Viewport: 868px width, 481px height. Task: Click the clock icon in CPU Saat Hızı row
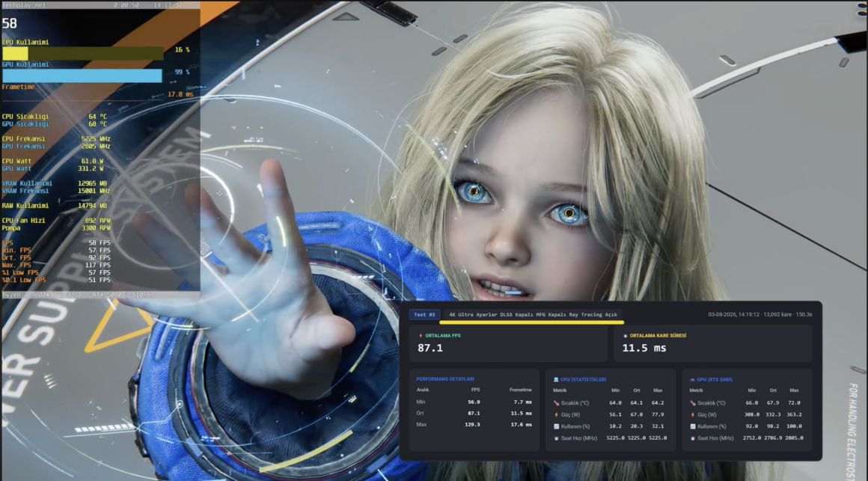[x=556, y=438]
